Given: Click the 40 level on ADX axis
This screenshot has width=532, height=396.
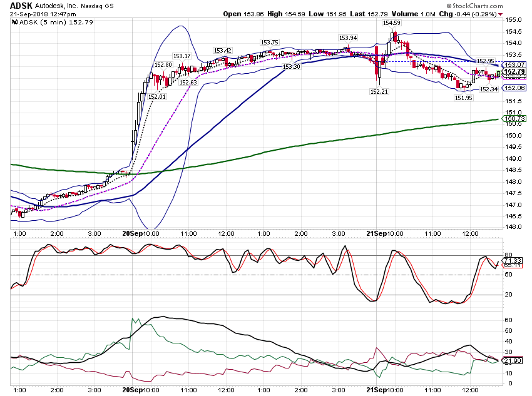Looking at the screenshot, I should pyautogui.click(x=509, y=342).
